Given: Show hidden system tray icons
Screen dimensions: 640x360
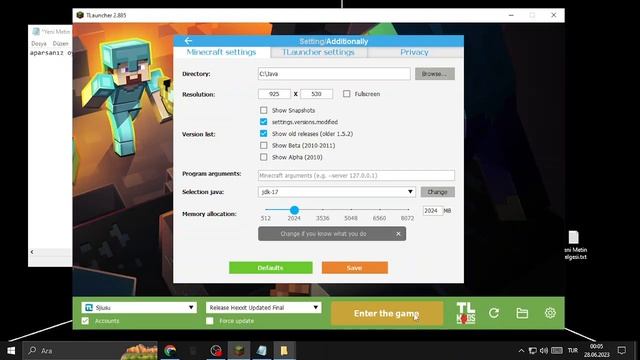Looking at the screenshot, I should (521, 351).
